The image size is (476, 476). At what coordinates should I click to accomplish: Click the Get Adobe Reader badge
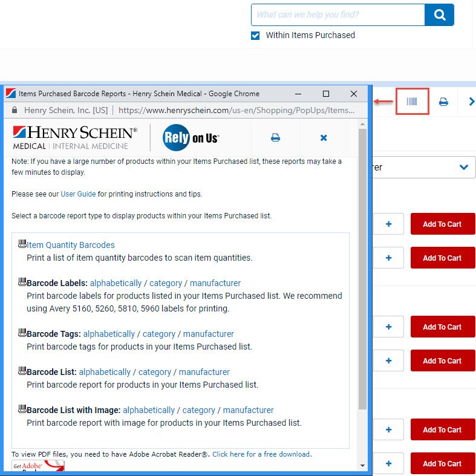coord(38,467)
